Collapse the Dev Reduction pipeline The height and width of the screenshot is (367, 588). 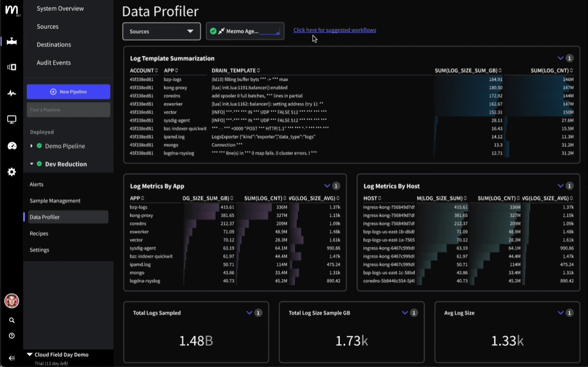point(32,164)
